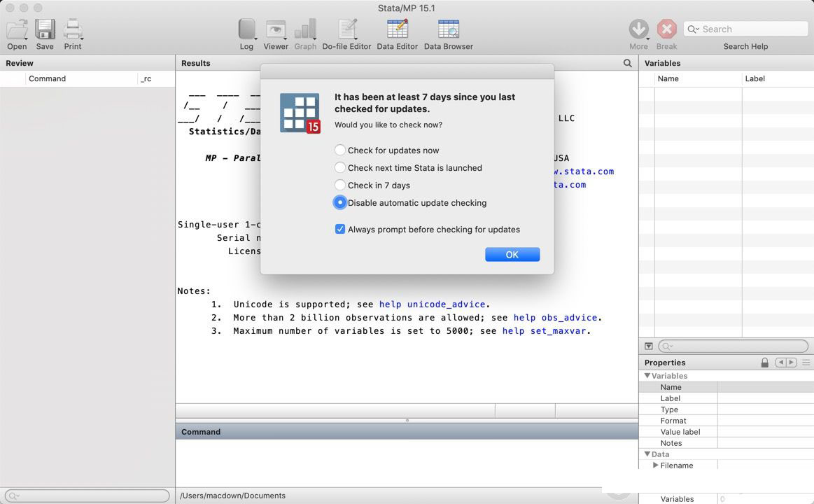Click OK in the update dialog
814x504 pixels.
tap(512, 254)
